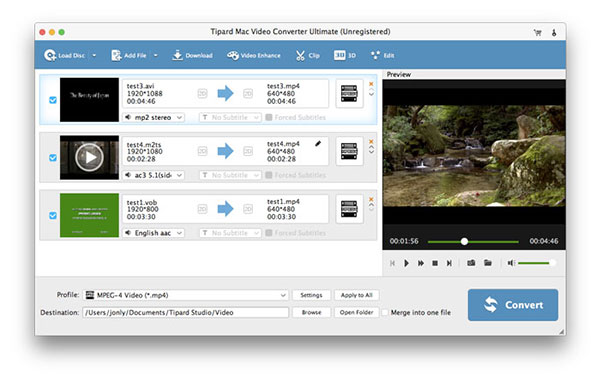Click the Convert button
Image resolution: width=600 pixels, height=382 pixels.
coord(513,305)
